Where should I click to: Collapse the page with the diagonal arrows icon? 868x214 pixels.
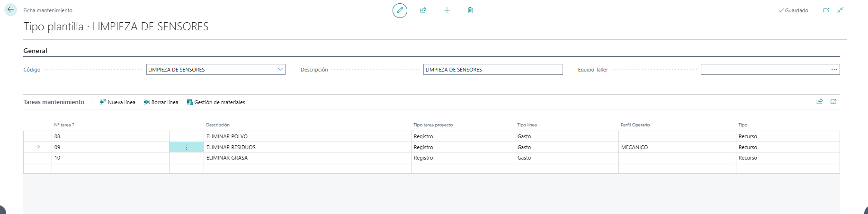841,10
